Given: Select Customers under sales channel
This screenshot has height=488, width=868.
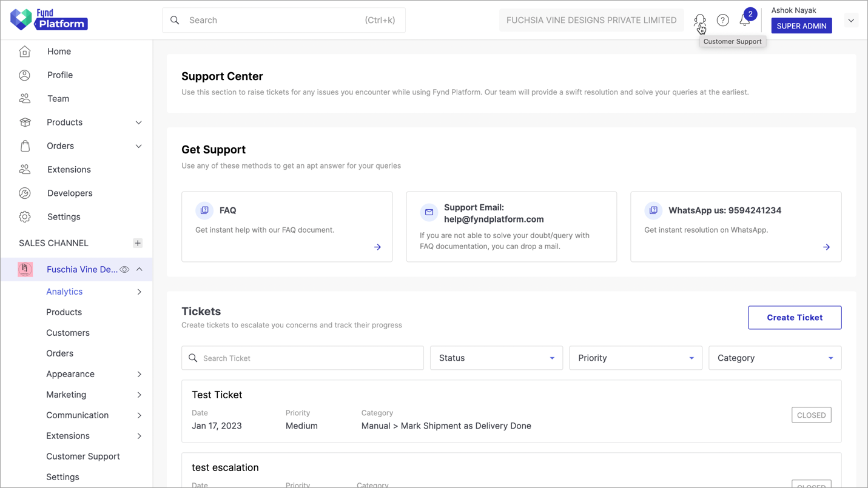Looking at the screenshot, I should click(68, 333).
